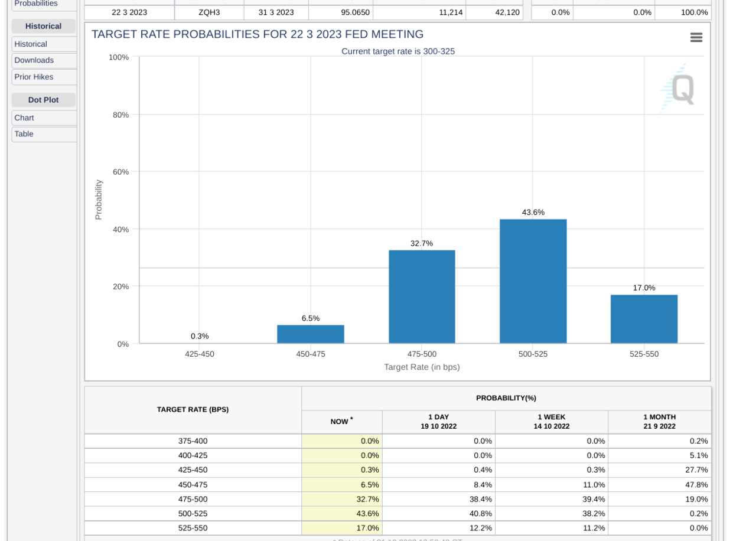756x541 pixels.
Task: Open the chart export hamburger menu
Action: 696,37
